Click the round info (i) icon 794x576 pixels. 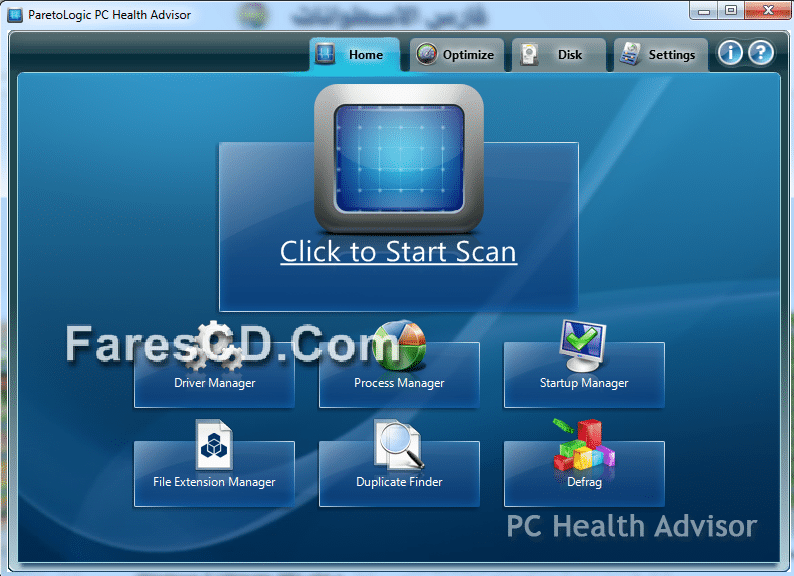730,54
